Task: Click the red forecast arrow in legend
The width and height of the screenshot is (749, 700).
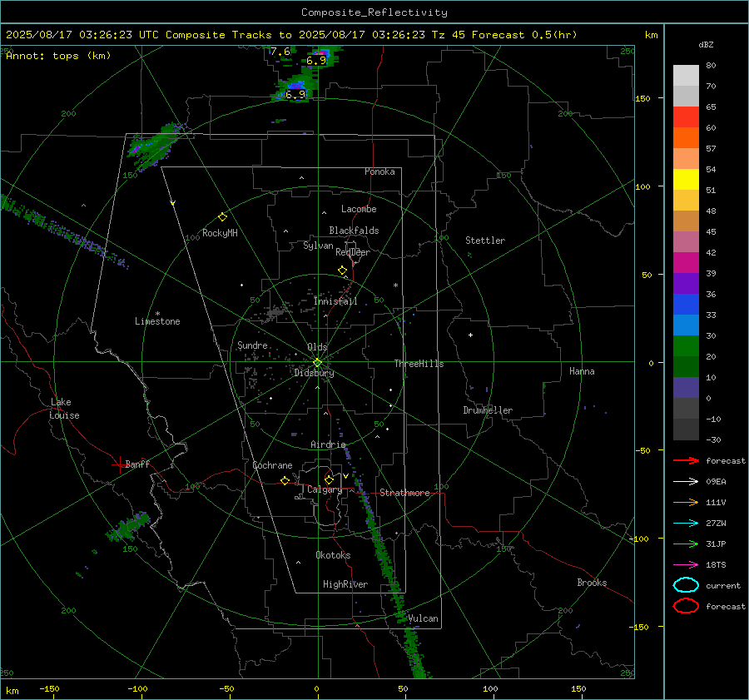Action: [x=686, y=460]
